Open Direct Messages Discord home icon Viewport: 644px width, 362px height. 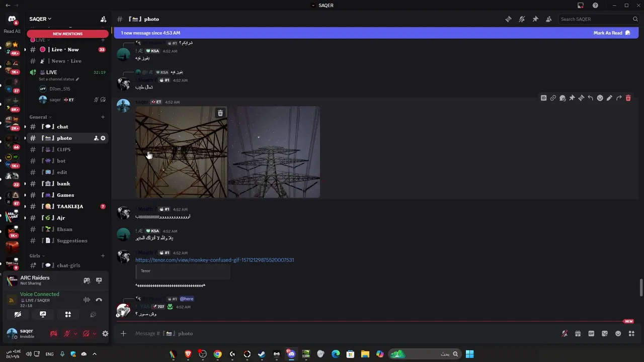pos(12,19)
